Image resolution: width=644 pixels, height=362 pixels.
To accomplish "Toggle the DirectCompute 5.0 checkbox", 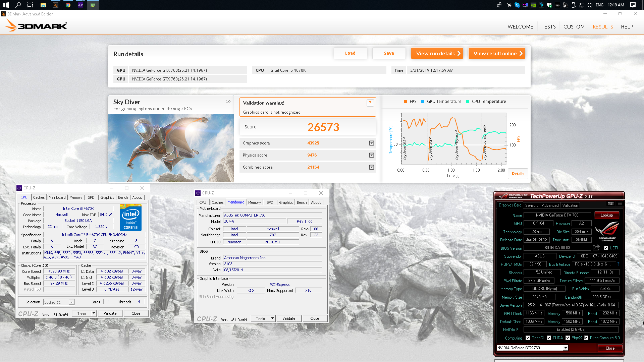I will point(586,338).
